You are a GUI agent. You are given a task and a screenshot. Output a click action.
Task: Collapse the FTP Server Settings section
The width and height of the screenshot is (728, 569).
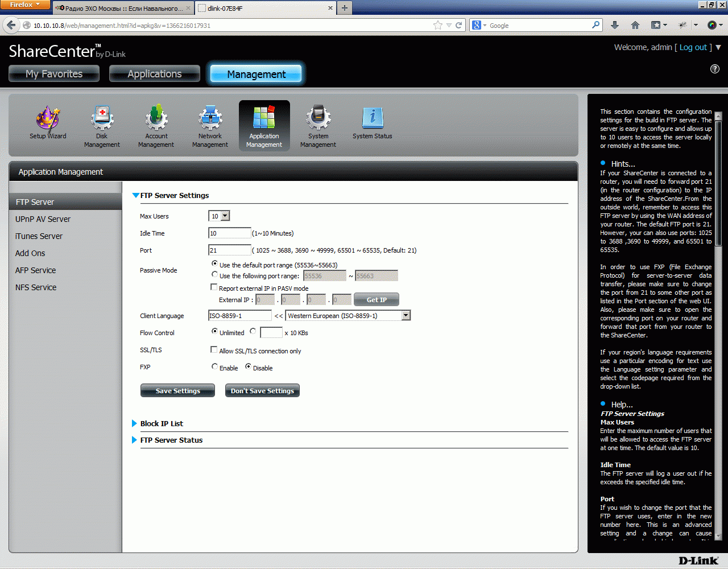click(x=135, y=195)
